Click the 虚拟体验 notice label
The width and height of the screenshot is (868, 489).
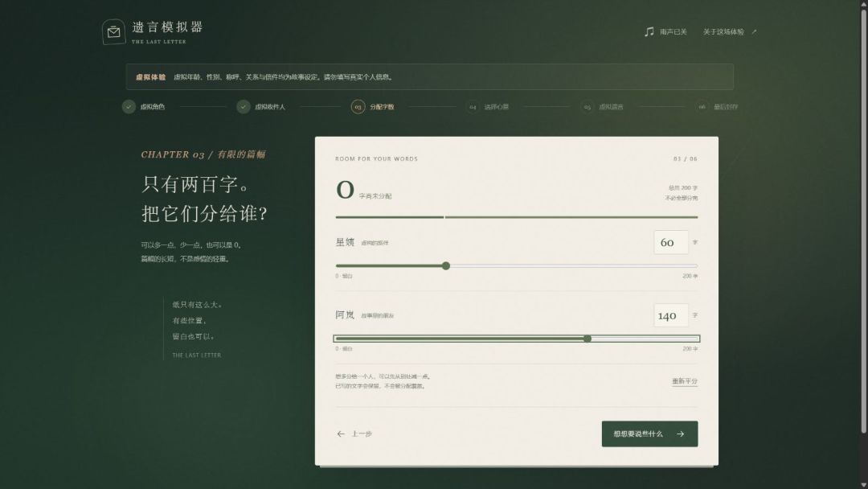150,77
